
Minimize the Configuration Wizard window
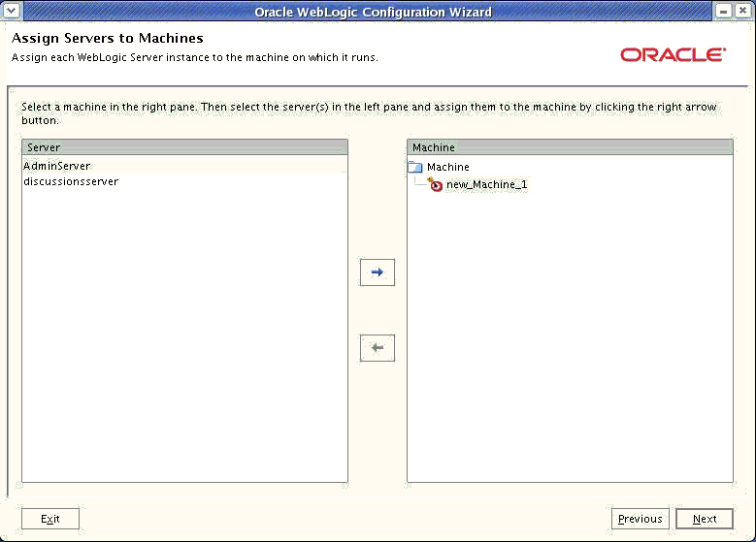[x=723, y=10]
